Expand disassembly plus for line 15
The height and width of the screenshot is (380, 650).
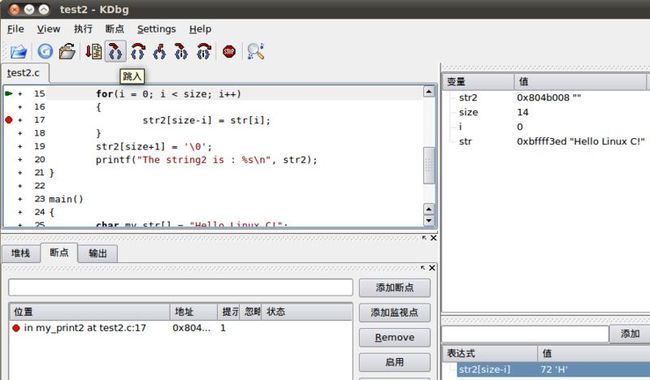click(x=20, y=94)
